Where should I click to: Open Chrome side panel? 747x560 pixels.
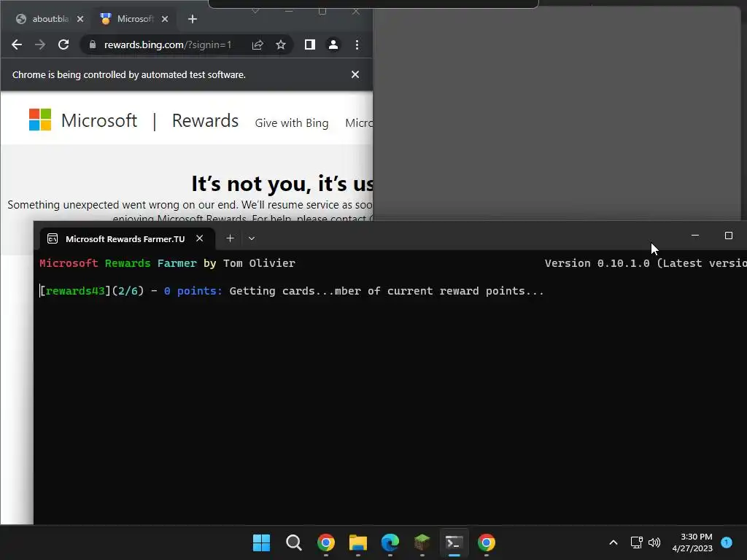(x=309, y=44)
